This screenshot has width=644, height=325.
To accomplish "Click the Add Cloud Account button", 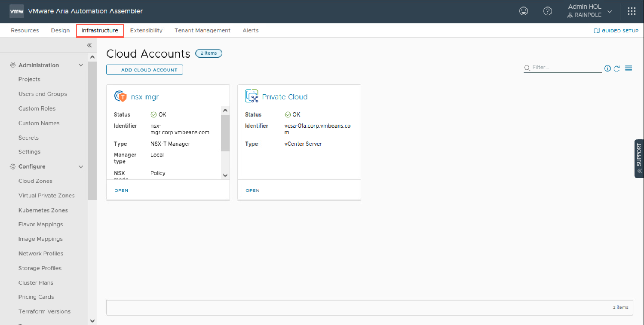I will click(145, 70).
